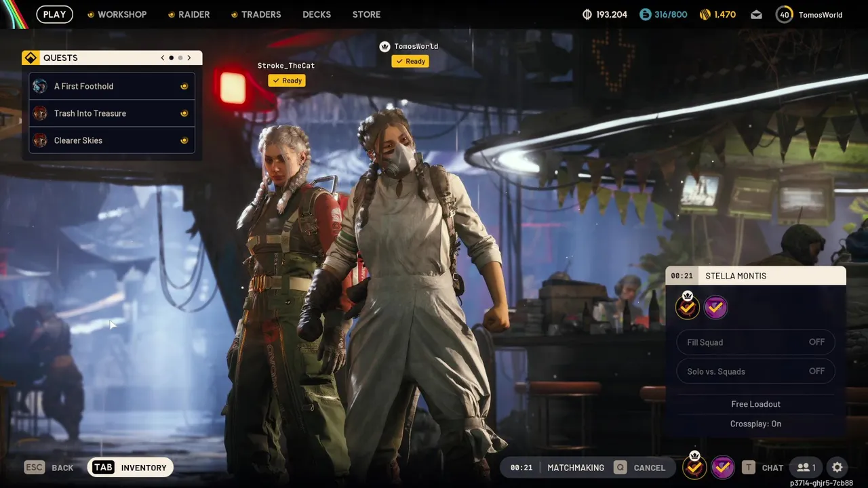This screenshot has height=488, width=868.
Task: Open the WORKSHOP tab
Action: pyautogui.click(x=117, y=14)
